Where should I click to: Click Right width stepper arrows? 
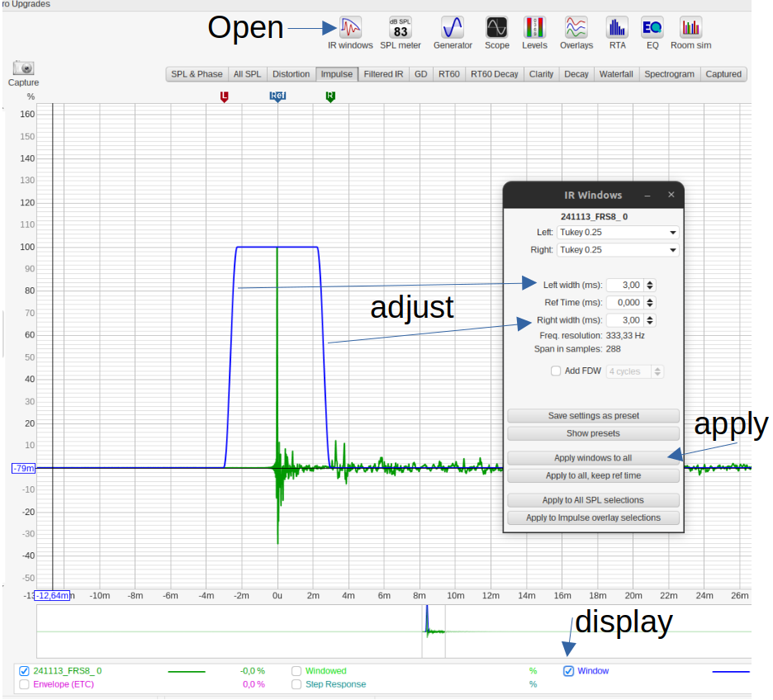650,320
